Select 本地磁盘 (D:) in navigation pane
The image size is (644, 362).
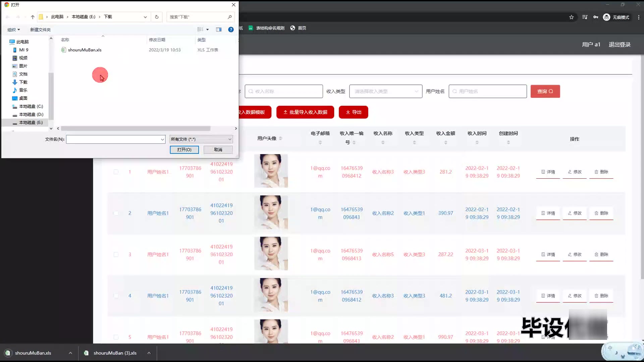(x=31, y=114)
